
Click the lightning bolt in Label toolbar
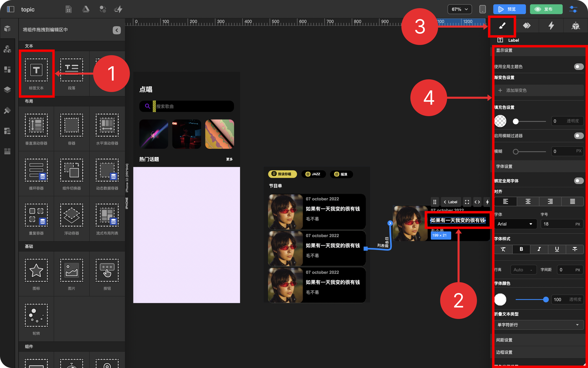pos(487,202)
